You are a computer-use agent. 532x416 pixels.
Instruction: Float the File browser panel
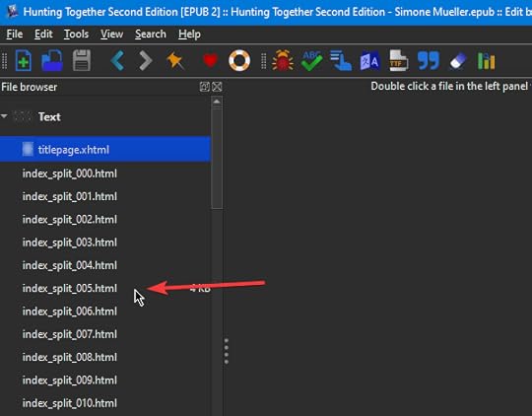[205, 87]
